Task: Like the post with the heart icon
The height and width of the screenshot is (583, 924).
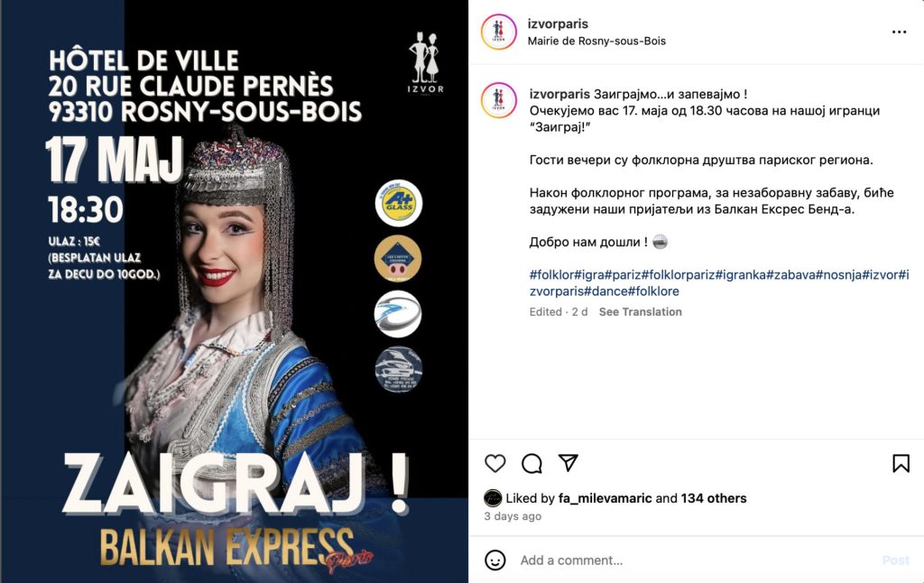Action: click(495, 463)
